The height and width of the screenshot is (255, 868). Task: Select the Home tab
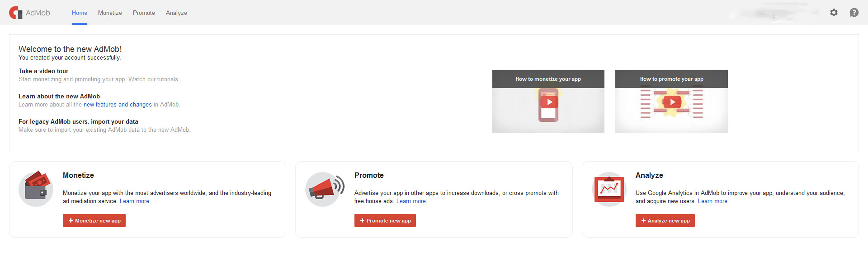click(80, 13)
